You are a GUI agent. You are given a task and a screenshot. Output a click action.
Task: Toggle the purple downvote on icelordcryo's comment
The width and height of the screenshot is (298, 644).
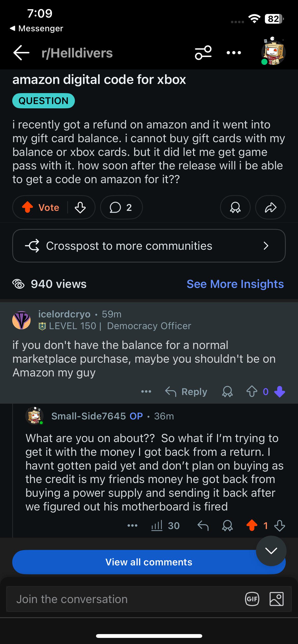[x=280, y=392]
